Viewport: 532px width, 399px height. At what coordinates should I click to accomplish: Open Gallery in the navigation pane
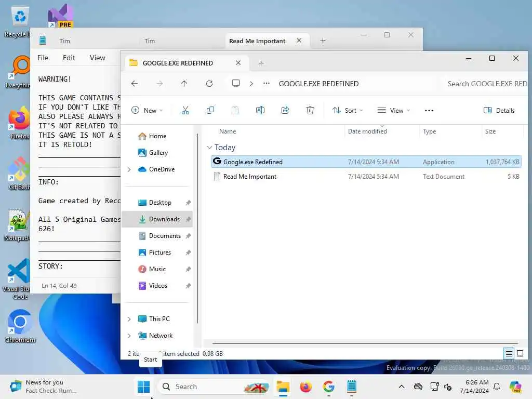153,153
